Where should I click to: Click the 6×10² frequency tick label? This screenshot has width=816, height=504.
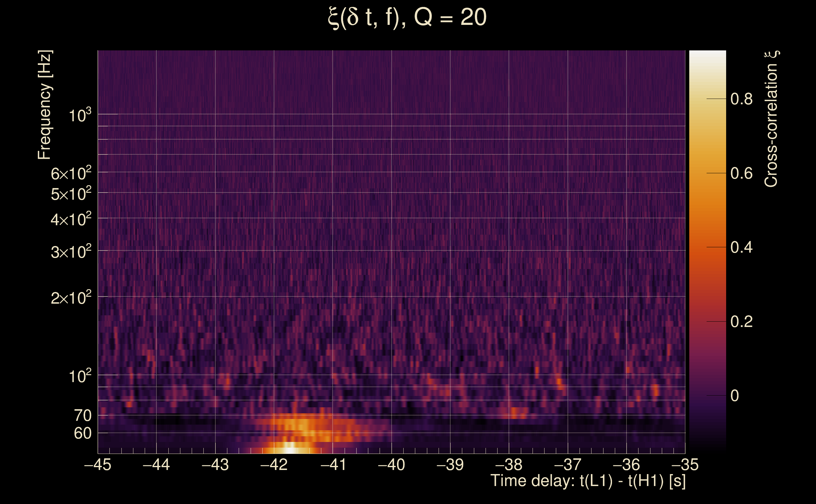click(71, 174)
